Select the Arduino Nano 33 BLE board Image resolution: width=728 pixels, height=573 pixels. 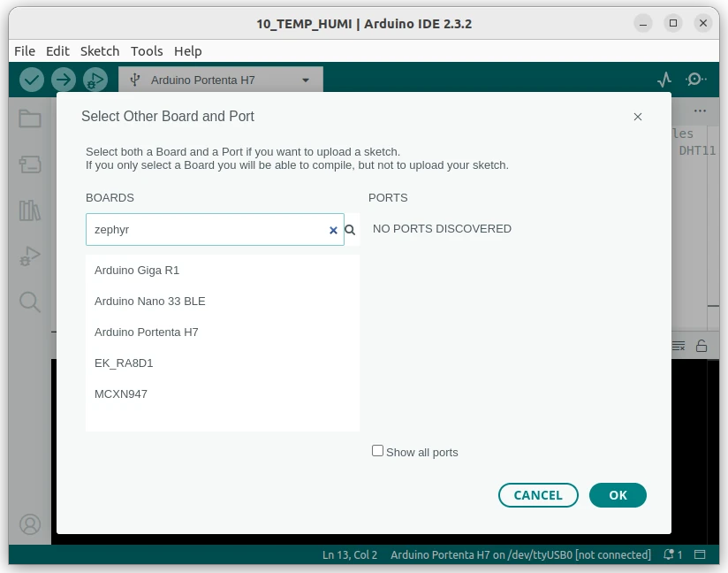(223, 302)
